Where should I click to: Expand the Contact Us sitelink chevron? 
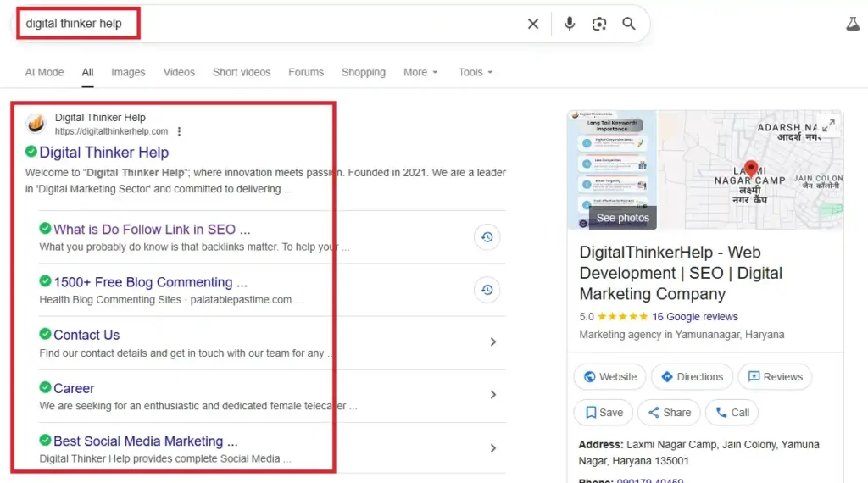(492, 342)
